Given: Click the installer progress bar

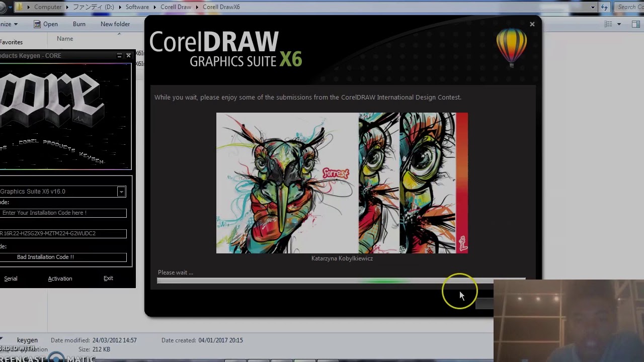Looking at the screenshot, I should coord(341,281).
